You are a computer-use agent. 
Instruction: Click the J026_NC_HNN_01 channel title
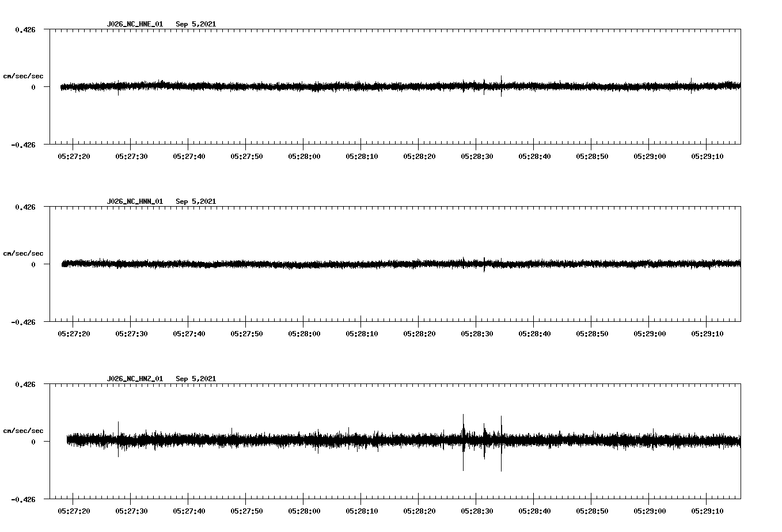[x=135, y=202]
